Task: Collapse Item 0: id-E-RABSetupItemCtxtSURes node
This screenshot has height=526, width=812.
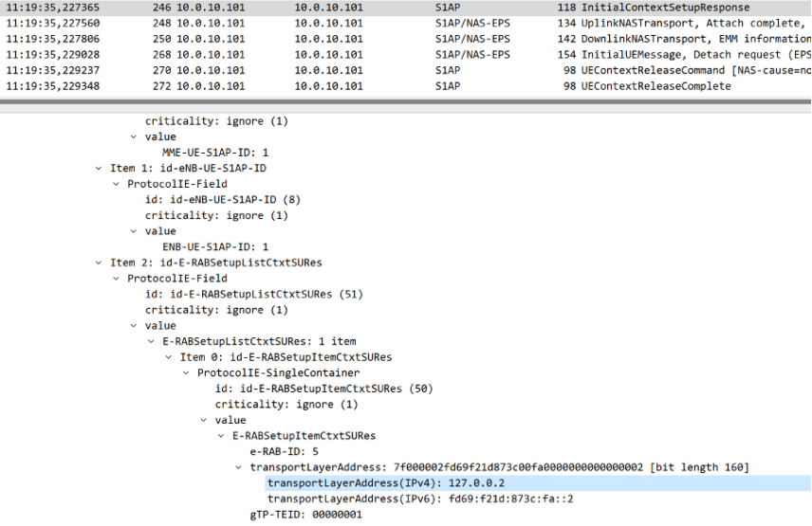Action: point(169,357)
